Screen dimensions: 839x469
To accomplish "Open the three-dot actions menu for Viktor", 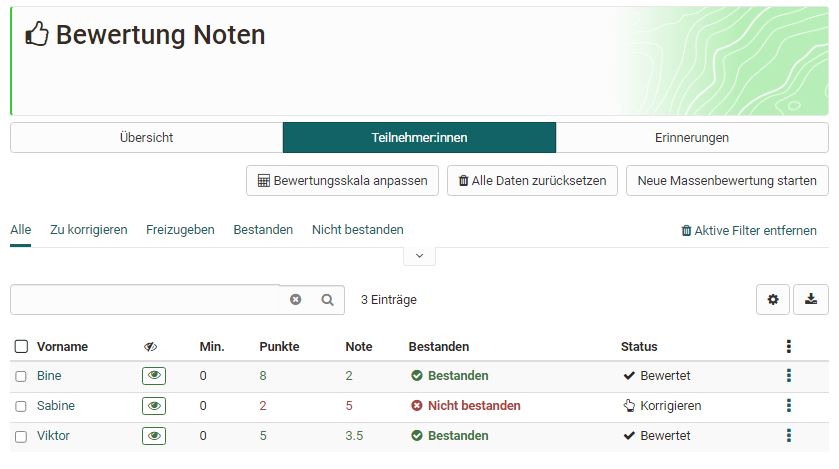I will pos(789,436).
